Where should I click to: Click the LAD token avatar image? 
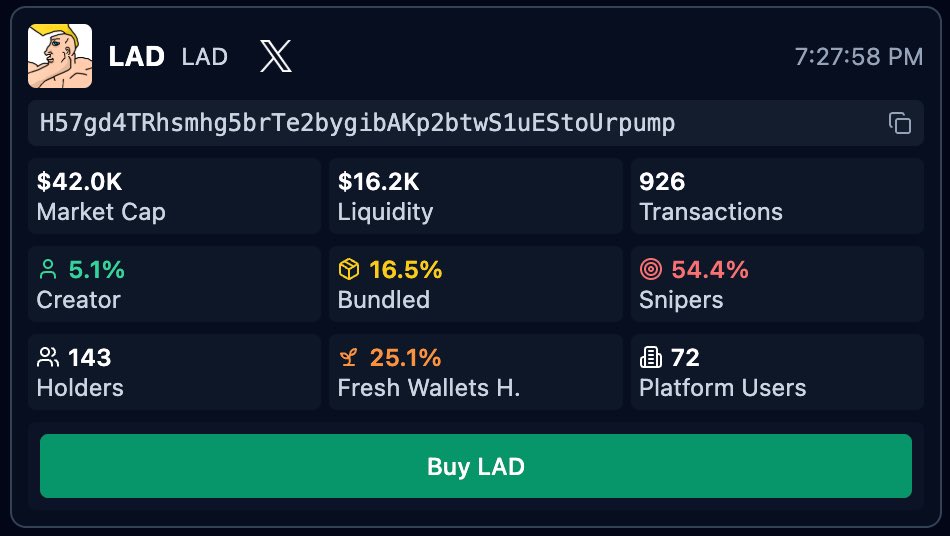pyautogui.click(x=60, y=56)
